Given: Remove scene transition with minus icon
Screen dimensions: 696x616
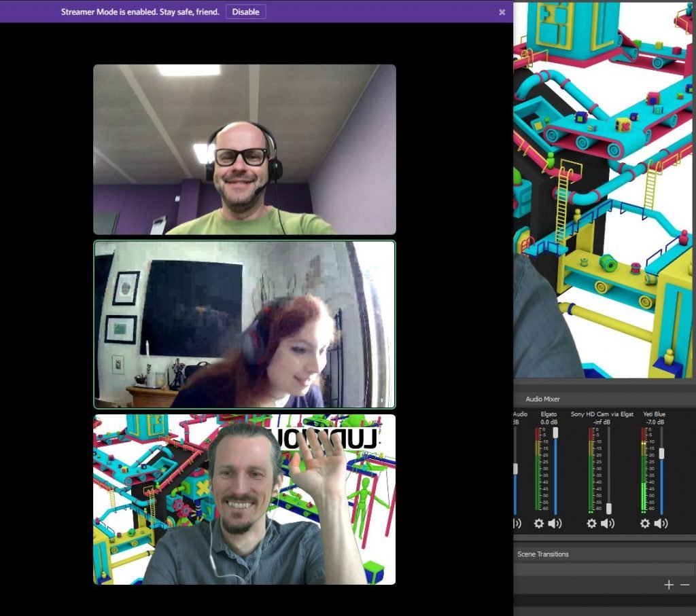Looking at the screenshot, I should 684,585.
